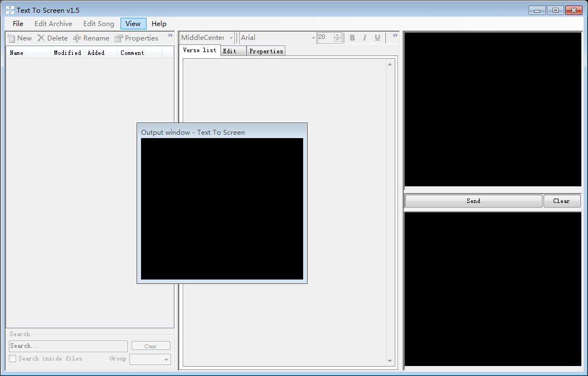
Task: Sort list by Added column header
Action: [x=101, y=53]
